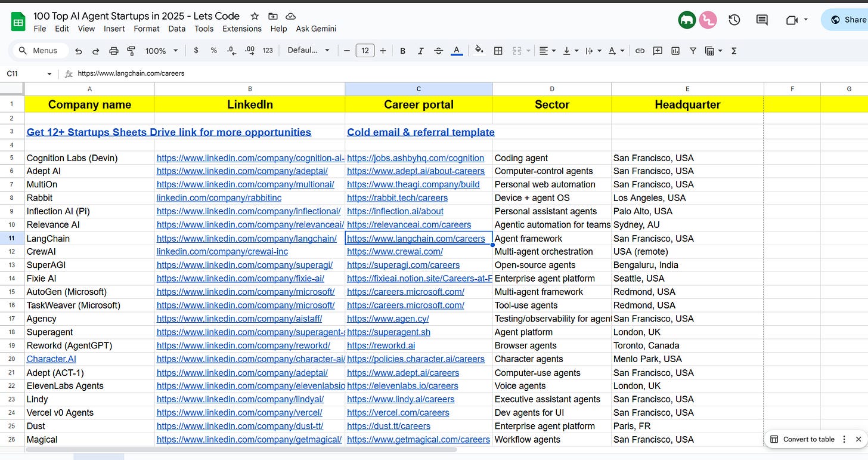Dismiss the Convert to table popup

pos(858,439)
